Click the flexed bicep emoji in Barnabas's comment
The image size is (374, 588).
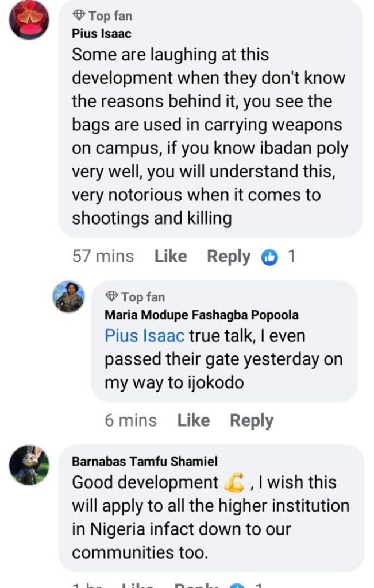[234, 483]
